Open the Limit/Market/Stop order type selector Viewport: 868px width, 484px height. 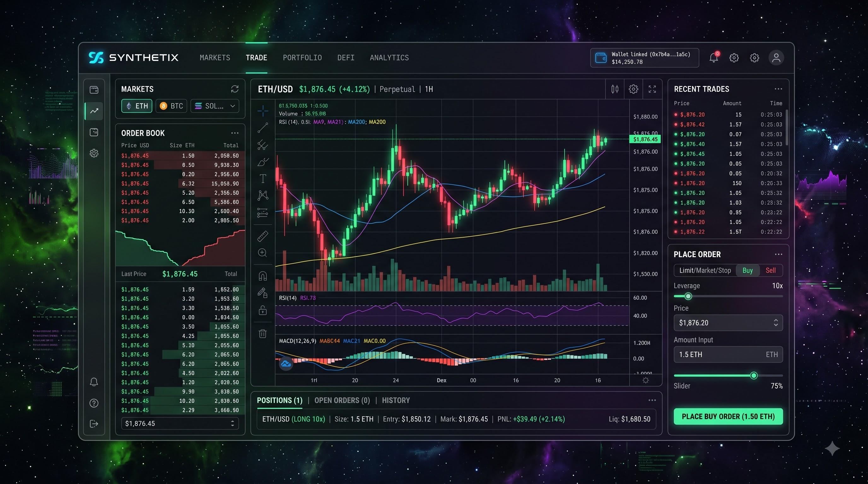point(705,270)
